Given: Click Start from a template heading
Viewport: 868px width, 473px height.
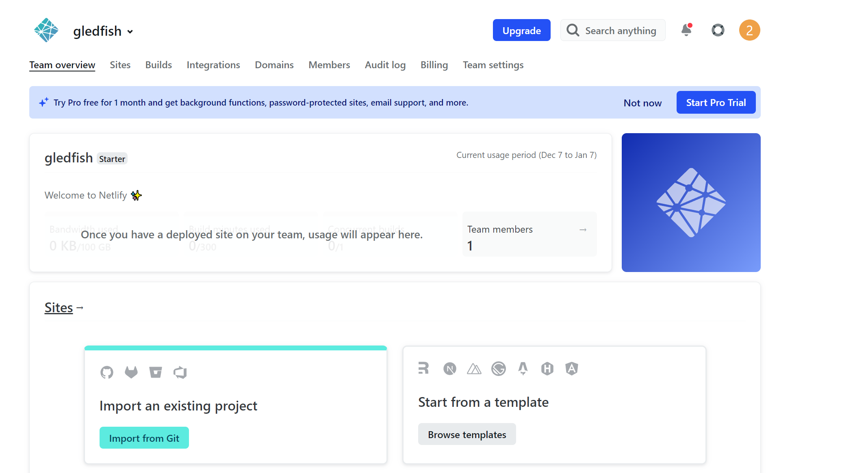Looking at the screenshot, I should pos(483,402).
